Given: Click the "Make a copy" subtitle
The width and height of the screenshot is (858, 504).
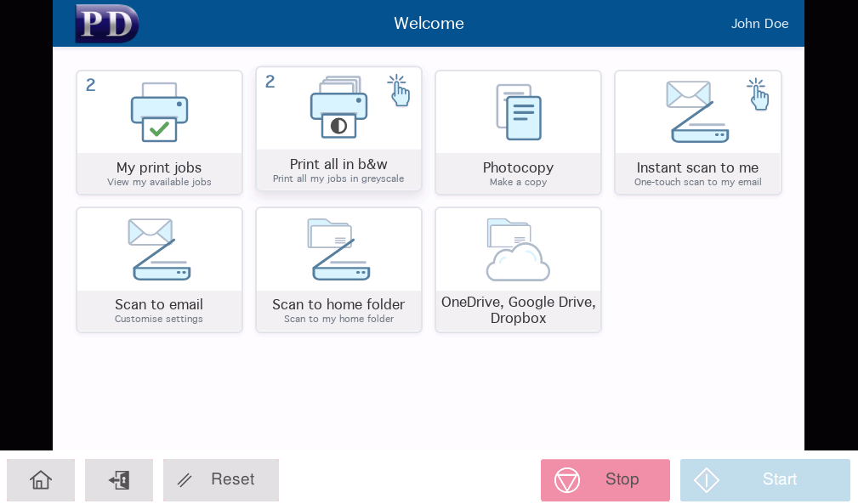Looking at the screenshot, I should click(x=518, y=182).
